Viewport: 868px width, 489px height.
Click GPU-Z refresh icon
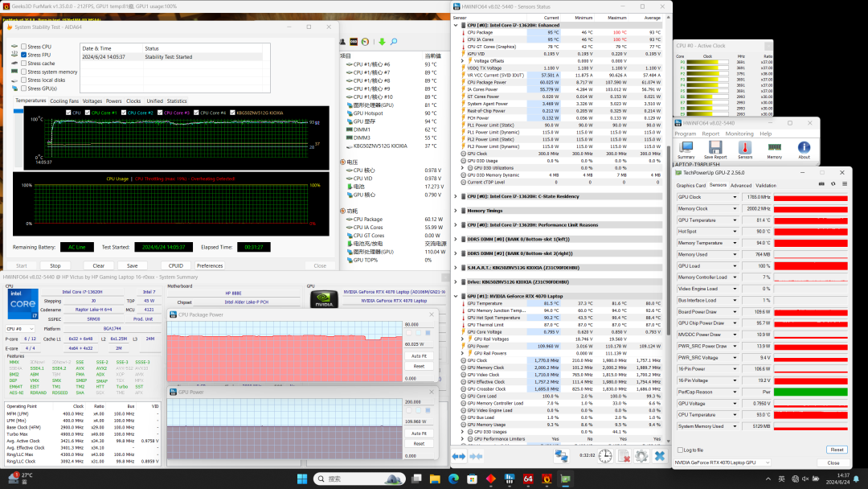833,184
